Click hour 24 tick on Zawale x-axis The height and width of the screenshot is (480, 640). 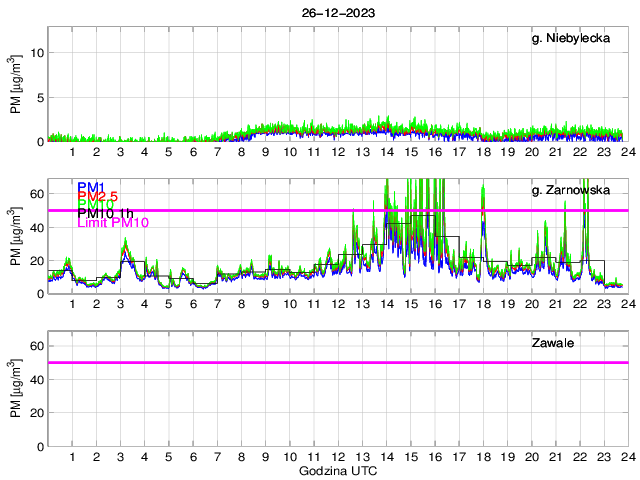click(627, 456)
